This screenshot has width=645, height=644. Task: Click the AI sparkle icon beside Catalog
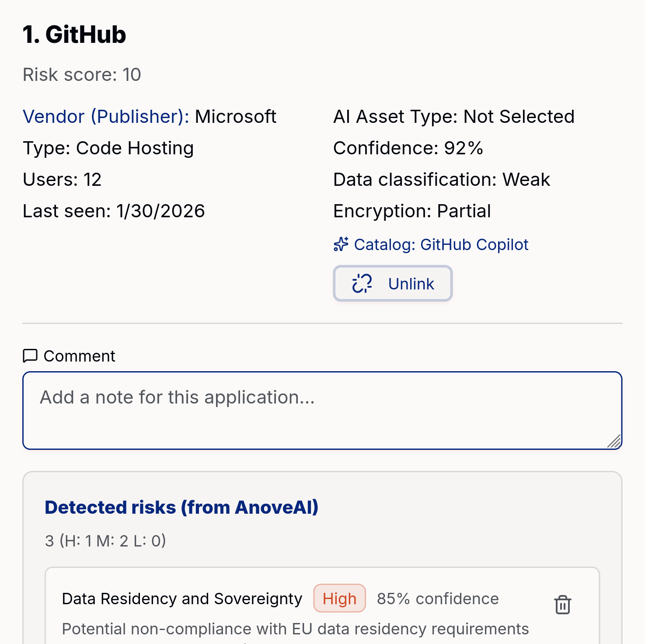[341, 245]
